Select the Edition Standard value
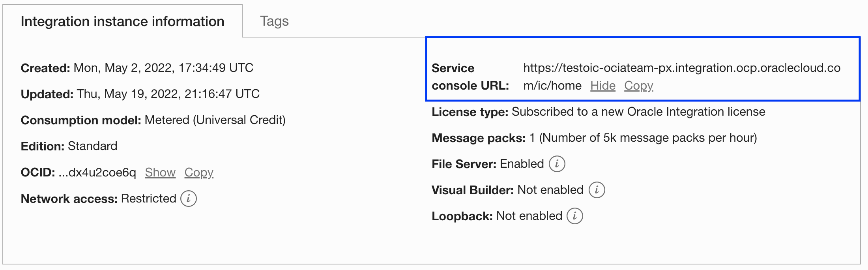This screenshot has width=868, height=270. pos(92,146)
